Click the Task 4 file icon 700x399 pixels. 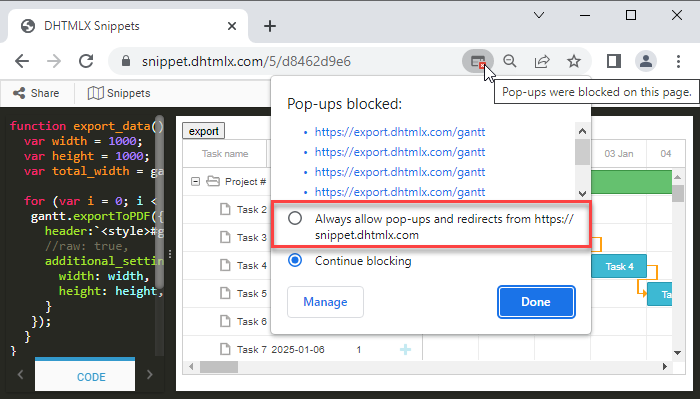(x=225, y=266)
